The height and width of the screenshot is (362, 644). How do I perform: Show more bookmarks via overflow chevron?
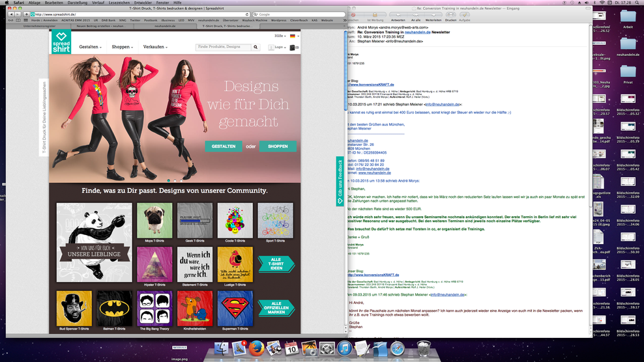345,20
